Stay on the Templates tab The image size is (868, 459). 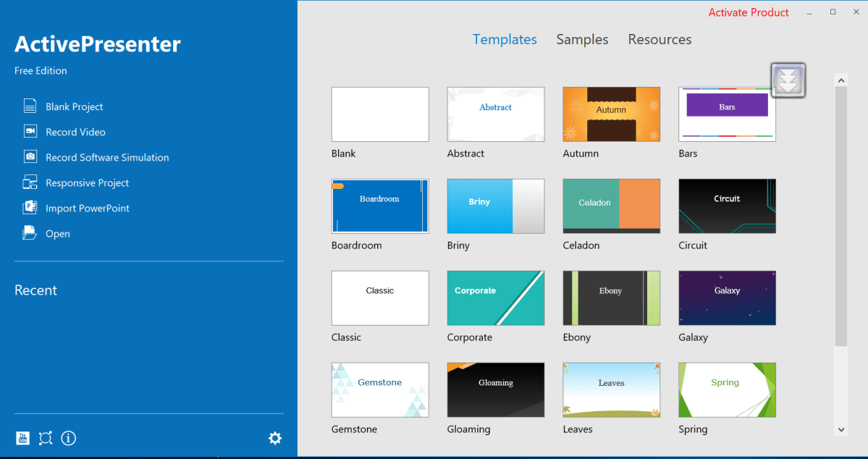click(x=505, y=39)
